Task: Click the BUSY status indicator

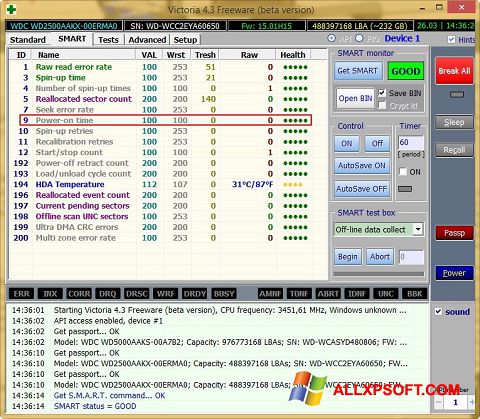Action: coord(224,294)
